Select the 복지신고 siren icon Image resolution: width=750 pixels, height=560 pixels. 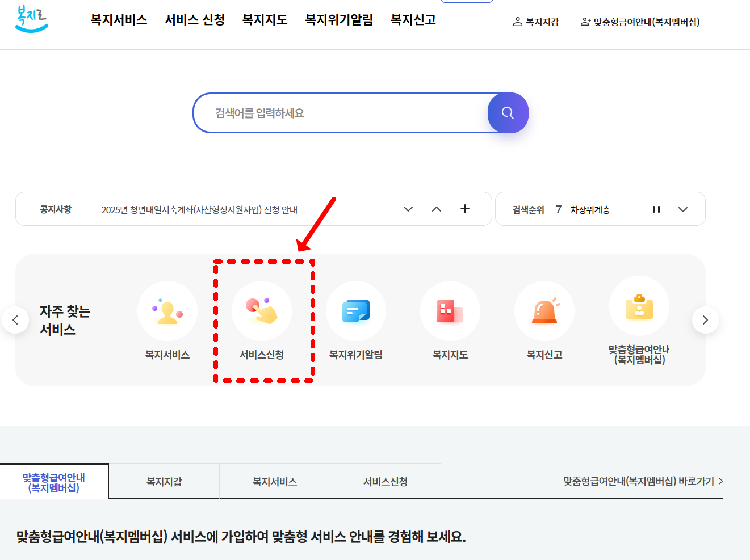(x=544, y=311)
